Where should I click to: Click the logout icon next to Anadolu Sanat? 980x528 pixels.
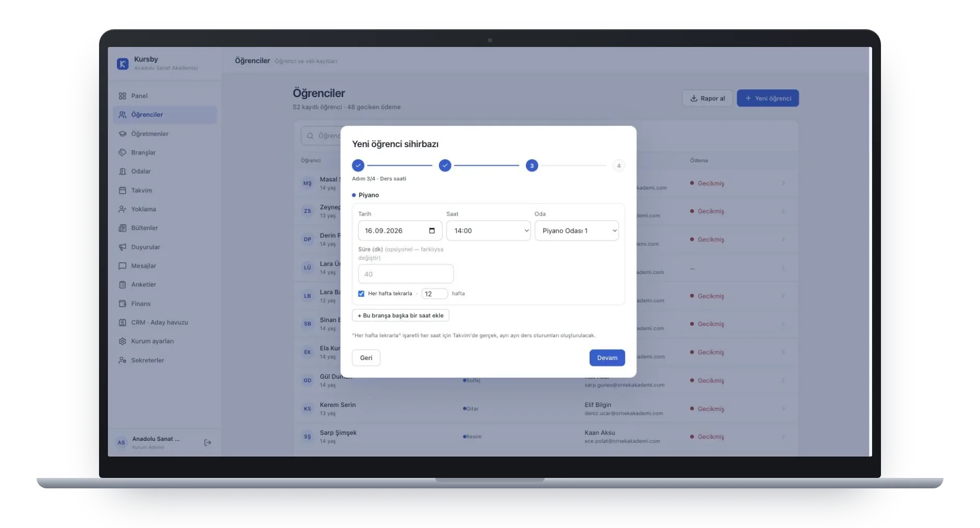(207, 443)
